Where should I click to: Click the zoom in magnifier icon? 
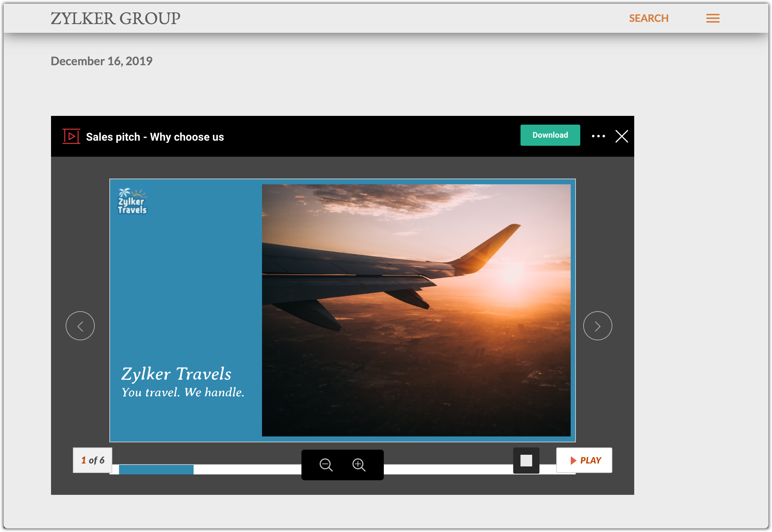click(x=359, y=465)
